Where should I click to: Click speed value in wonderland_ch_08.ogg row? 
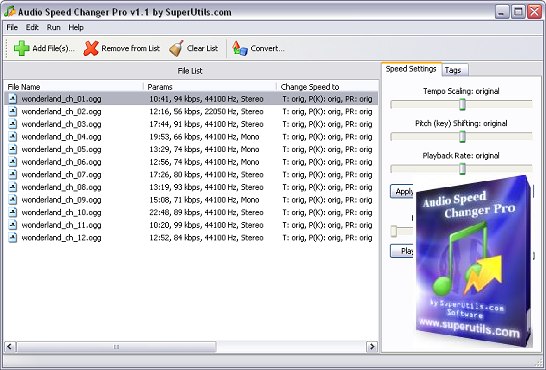(327, 188)
